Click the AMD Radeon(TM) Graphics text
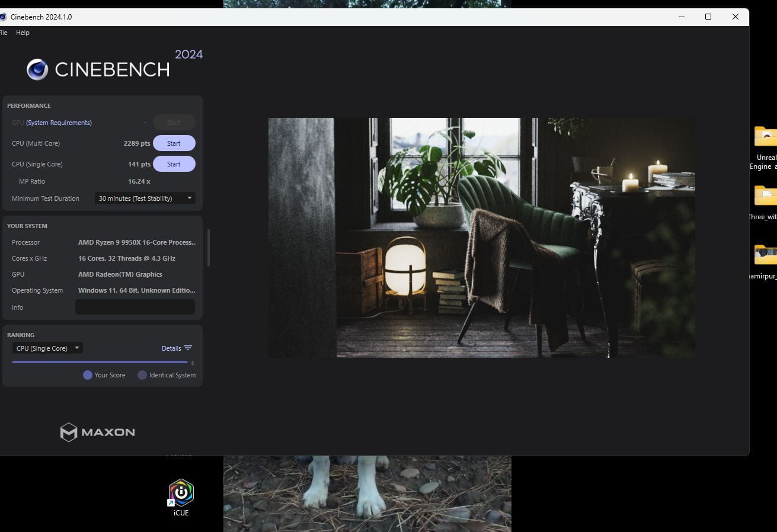 click(x=120, y=274)
